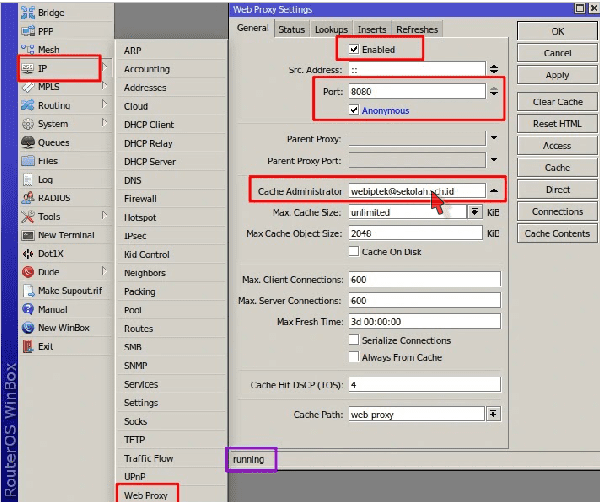
Task: Toggle the Anonymous checkbox
Action: coord(354,110)
